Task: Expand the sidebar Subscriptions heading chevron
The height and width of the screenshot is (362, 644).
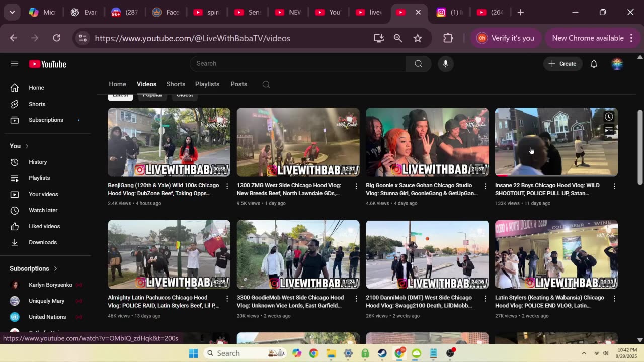Action: click(x=55, y=269)
